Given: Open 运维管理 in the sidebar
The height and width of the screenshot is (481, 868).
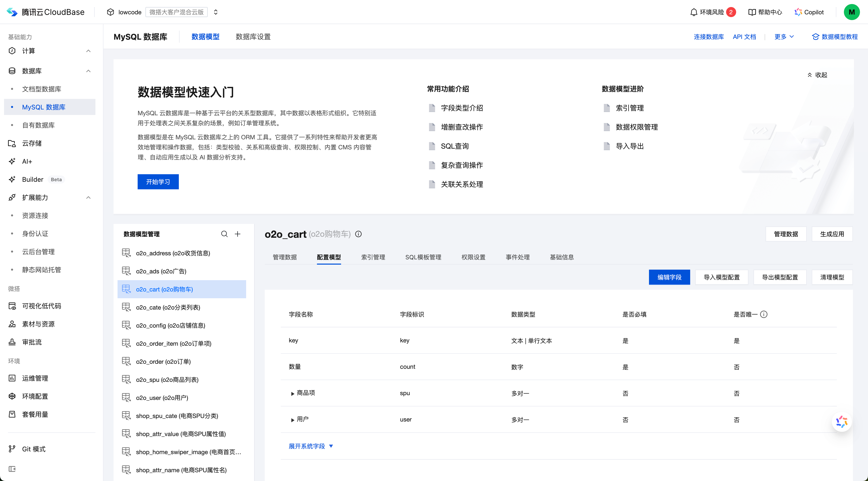Looking at the screenshot, I should point(35,378).
